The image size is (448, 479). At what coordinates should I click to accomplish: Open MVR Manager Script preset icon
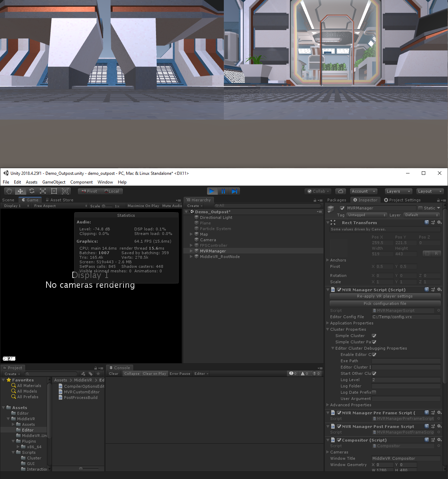[x=433, y=289]
